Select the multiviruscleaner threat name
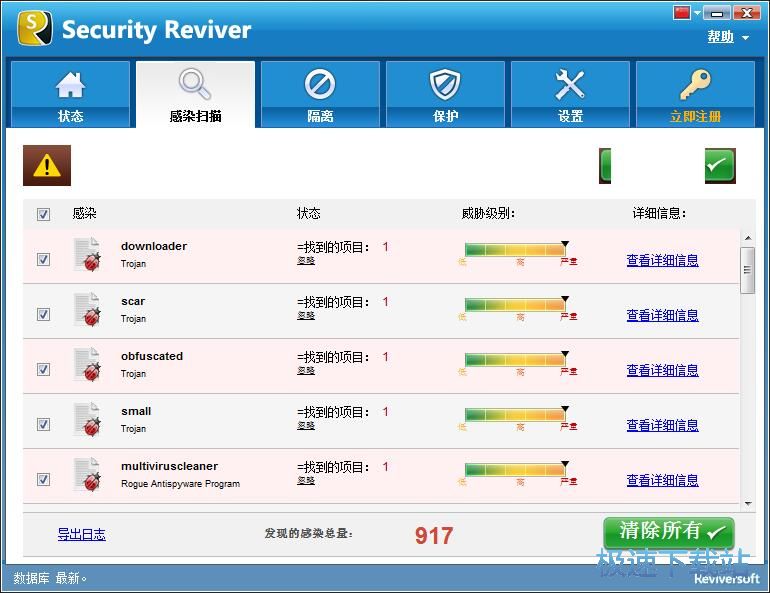The image size is (770, 593). pos(169,466)
